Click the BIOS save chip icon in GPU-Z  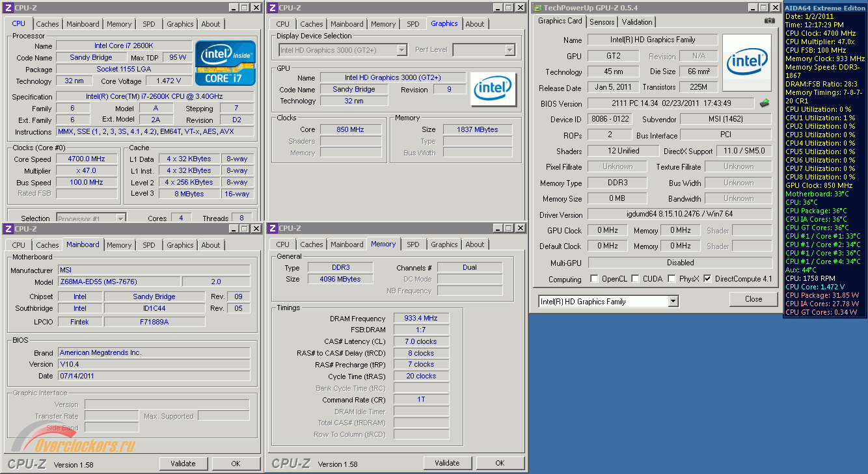click(x=765, y=103)
